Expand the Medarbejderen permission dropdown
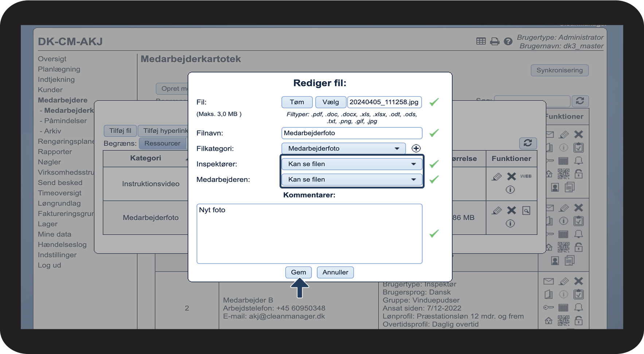 click(x=352, y=179)
